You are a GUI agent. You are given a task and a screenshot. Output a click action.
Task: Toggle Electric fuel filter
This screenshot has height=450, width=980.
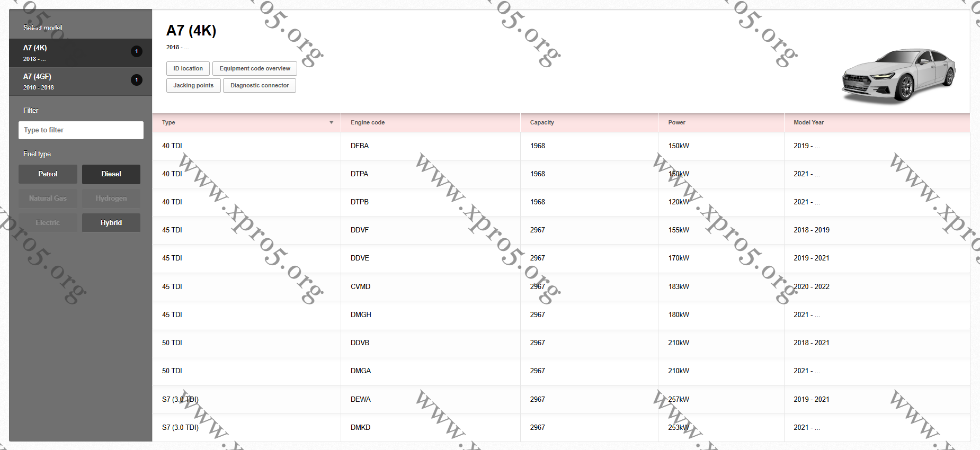(x=48, y=223)
